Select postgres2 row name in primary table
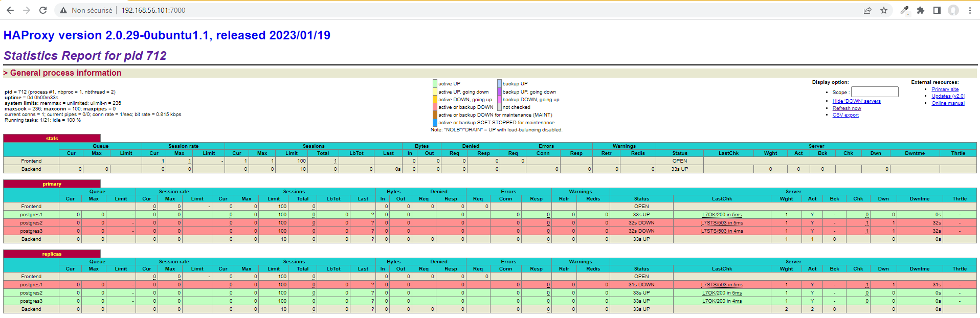 (31, 223)
